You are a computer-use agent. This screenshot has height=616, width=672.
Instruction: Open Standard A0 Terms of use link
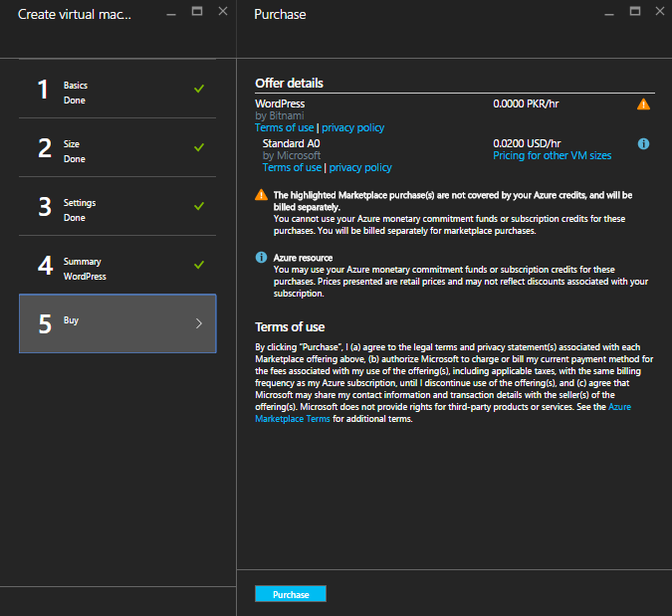point(292,167)
